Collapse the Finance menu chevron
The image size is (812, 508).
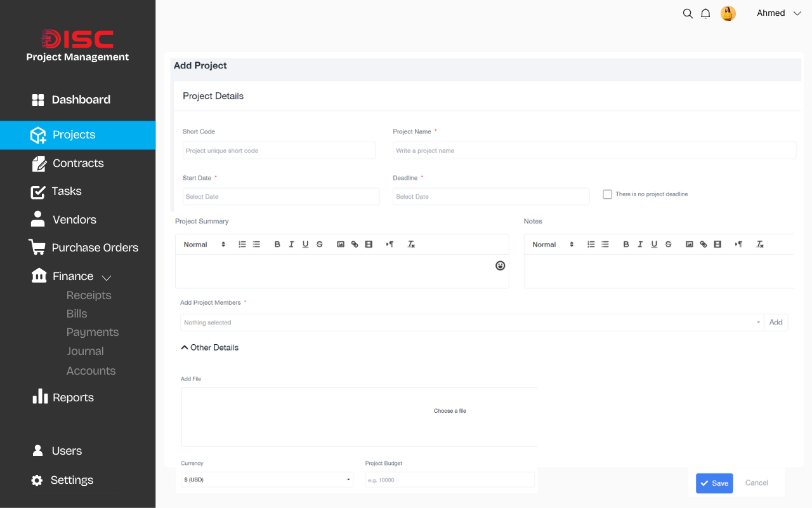coord(107,277)
